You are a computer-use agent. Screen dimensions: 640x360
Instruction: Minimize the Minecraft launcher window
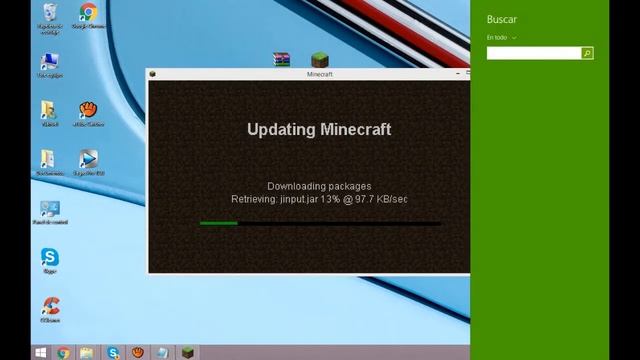click(x=458, y=73)
